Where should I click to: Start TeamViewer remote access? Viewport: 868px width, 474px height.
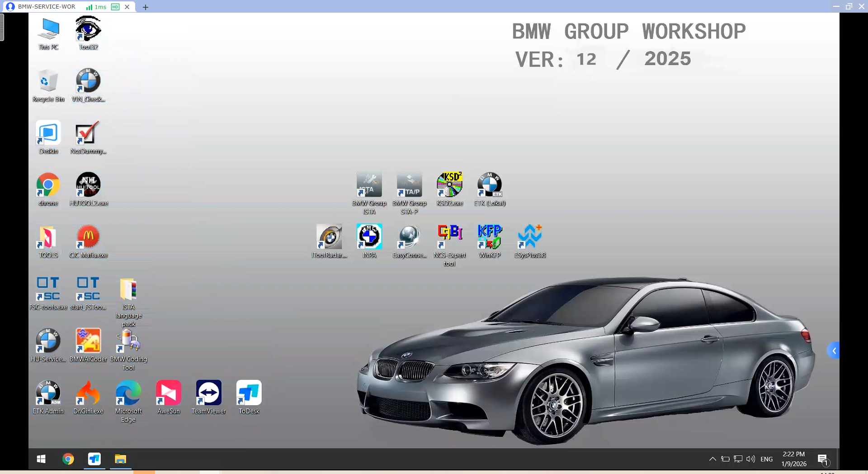208,393
